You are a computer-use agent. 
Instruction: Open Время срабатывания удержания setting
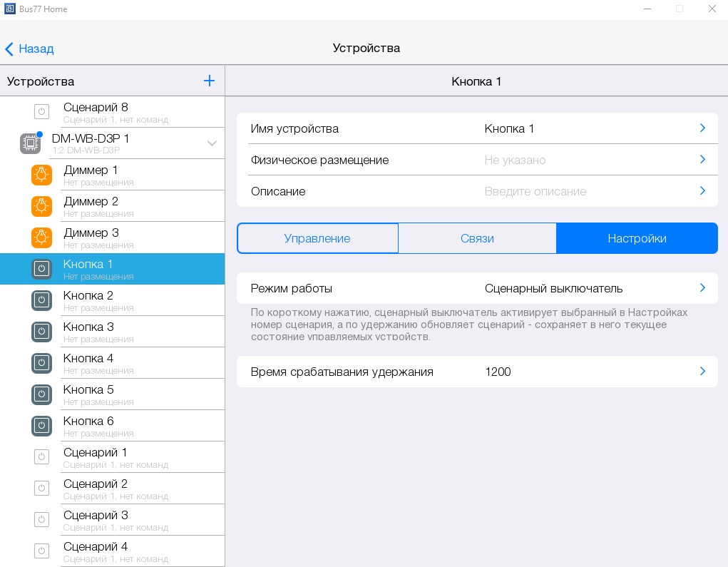[x=477, y=372]
